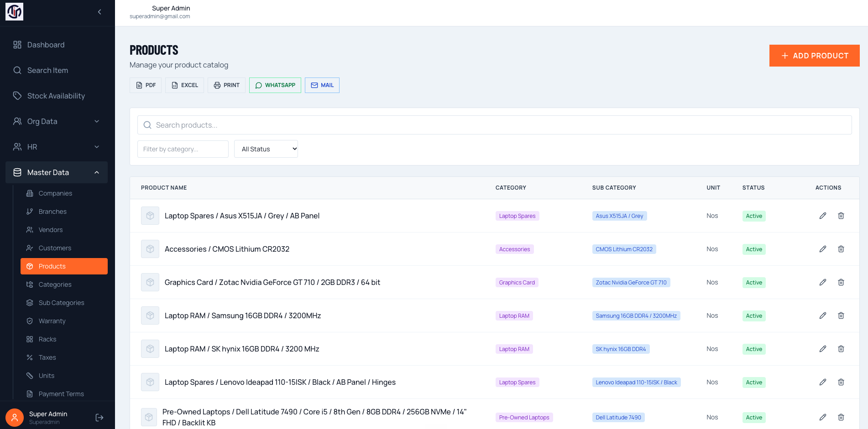868x429 pixels.
Task: Open the All Status dropdown
Action: pyautogui.click(x=266, y=149)
